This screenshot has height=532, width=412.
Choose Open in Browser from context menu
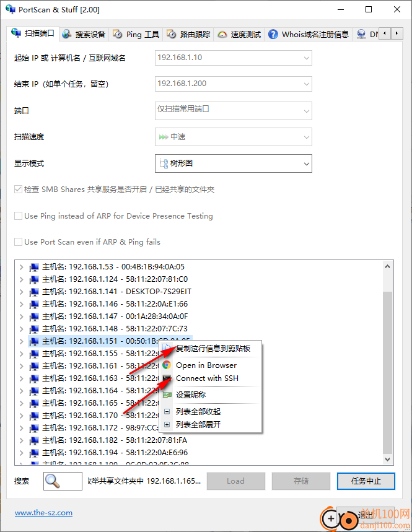tap(211, 365)
